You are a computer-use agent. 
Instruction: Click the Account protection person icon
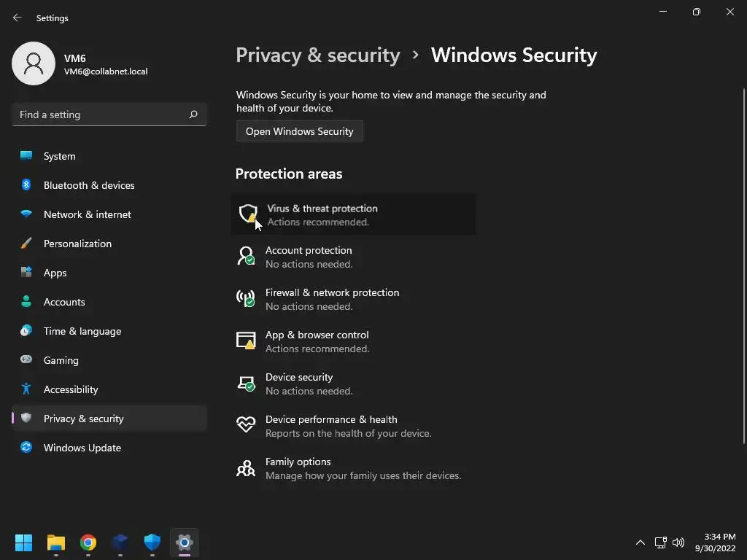246,256
